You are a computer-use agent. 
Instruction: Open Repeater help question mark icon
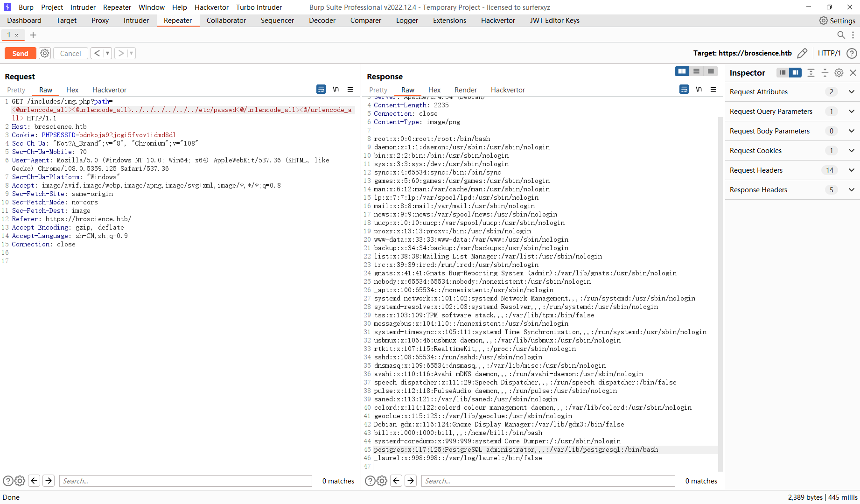click(852, 53)
